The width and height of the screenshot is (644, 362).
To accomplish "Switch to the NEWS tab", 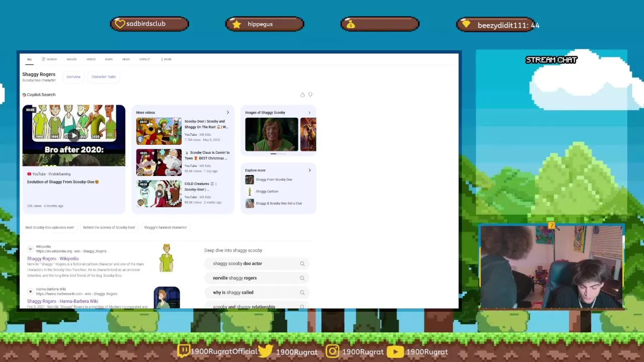I will (x=126, y=59).
